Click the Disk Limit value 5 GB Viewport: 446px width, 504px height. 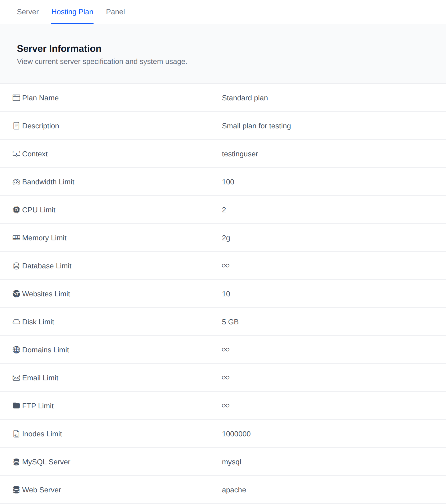pos(230,322)
